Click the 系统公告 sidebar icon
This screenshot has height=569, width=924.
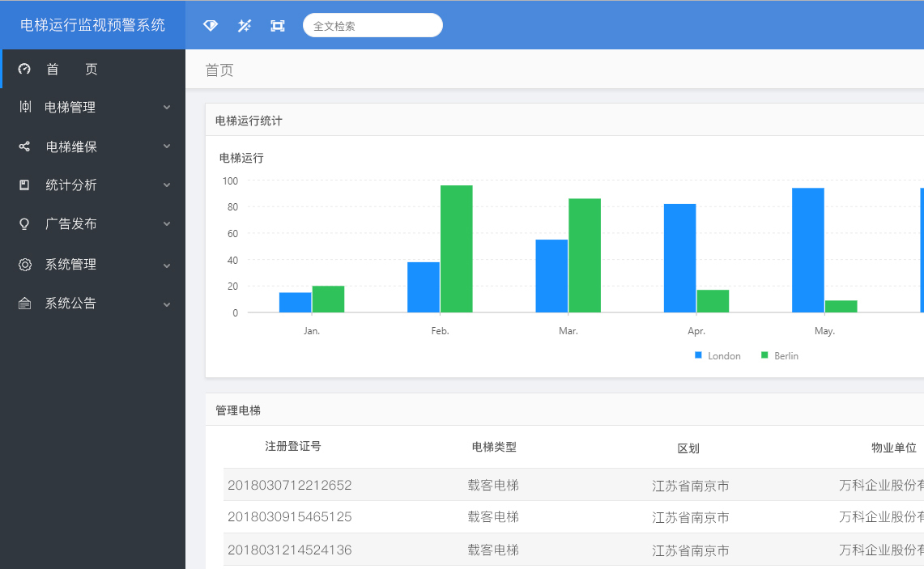(24, 304)
